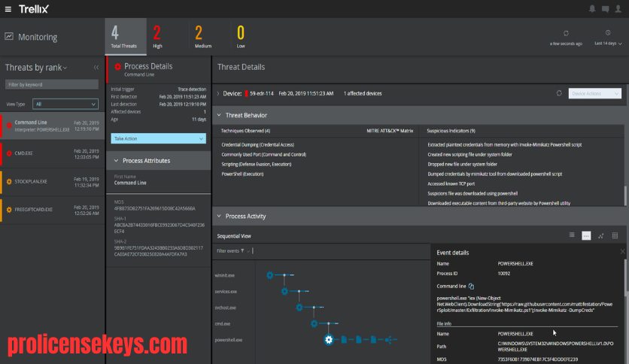
Task: Select the Command Line threat row
Action: click(x=53, y=126)
